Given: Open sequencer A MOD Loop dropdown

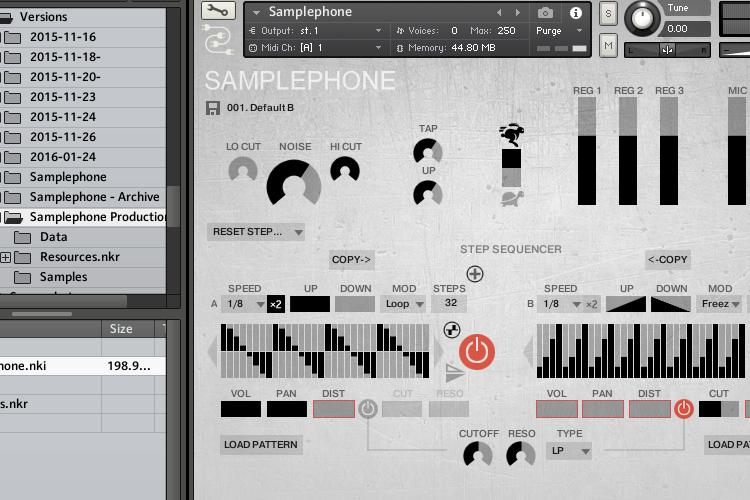Looking at the screenshot, I should [x=403, y=304].
